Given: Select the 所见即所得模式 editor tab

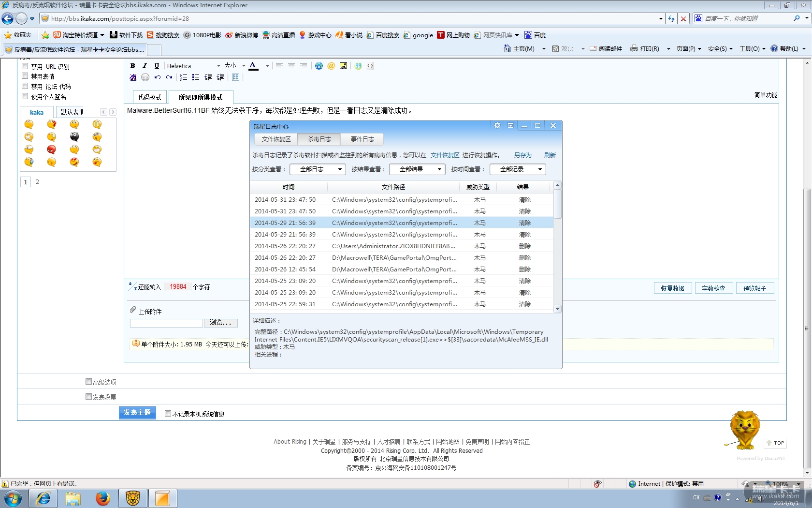Looking at the screenshot, I should click(x=201, y=97).
